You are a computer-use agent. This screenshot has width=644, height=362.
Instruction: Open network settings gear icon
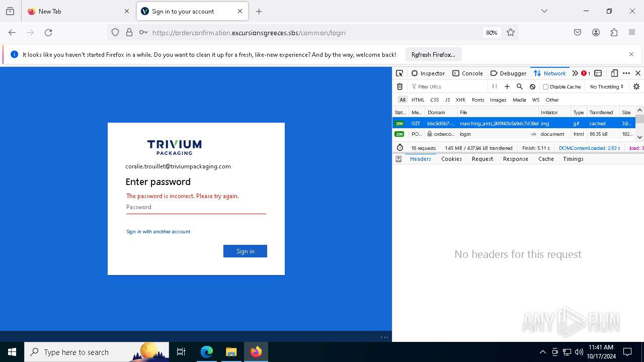(x=636, y=86)
